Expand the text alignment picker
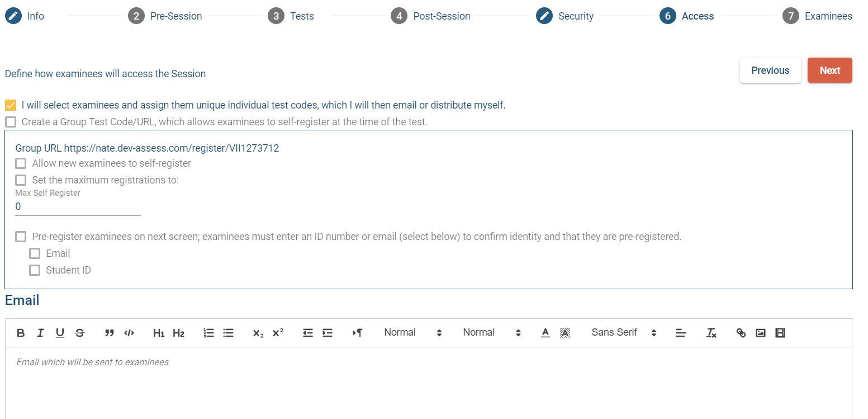 680,333
